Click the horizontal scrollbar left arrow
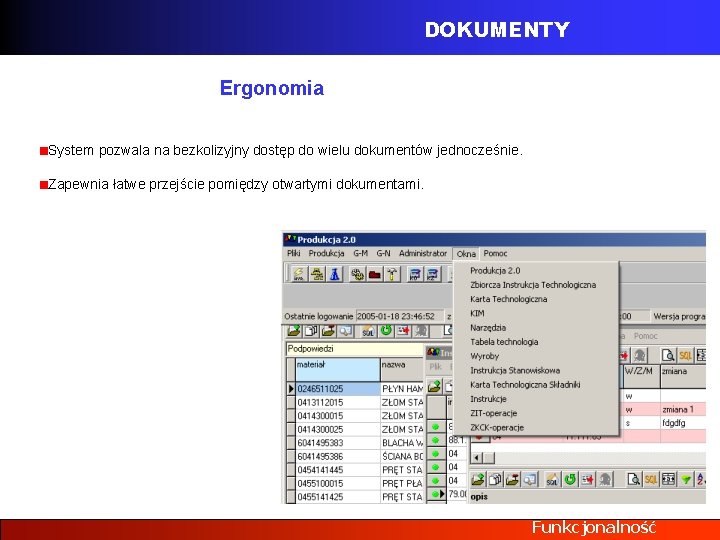The width and height of the screenshot is (720, 540). pos(477,458)
